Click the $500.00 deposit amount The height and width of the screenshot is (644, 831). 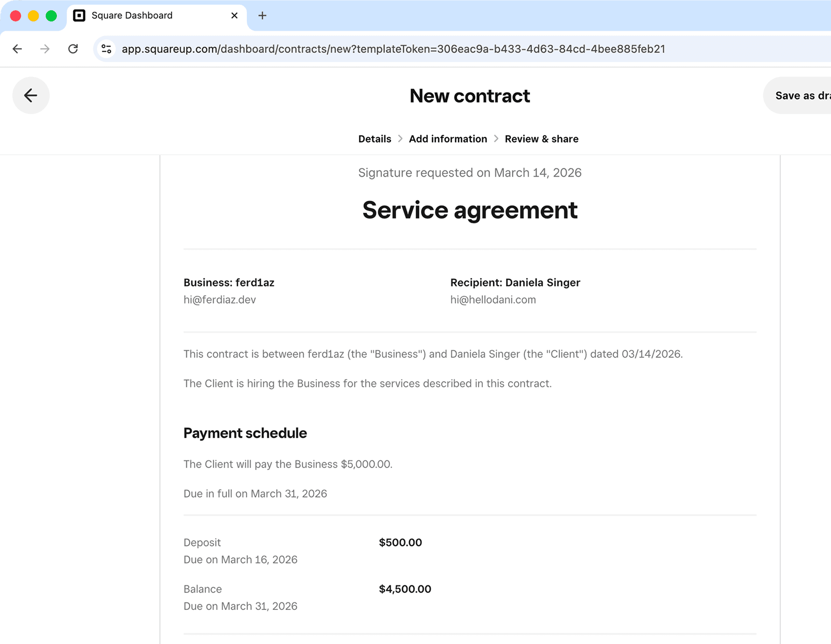point(400,542)
